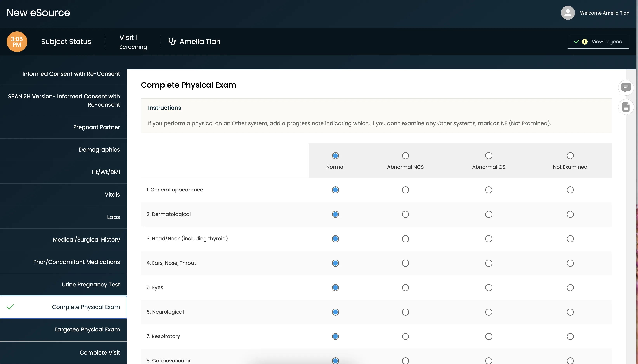Open Ht/Wt/BMI form

click(63, 172)
